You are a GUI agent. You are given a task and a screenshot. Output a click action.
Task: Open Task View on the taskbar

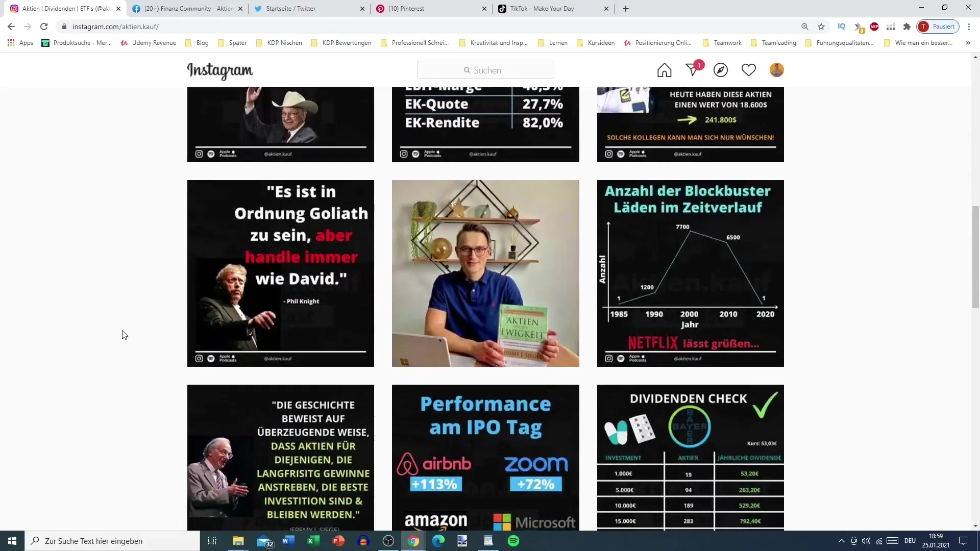point(212,541)
